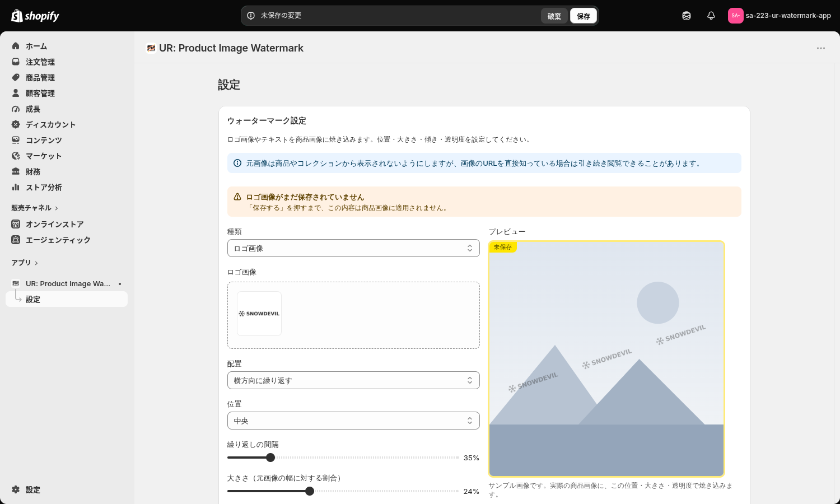Screen dimensions: 840x504
Task: Click the 破棄 discard button
Action: [x=554, y=16]
